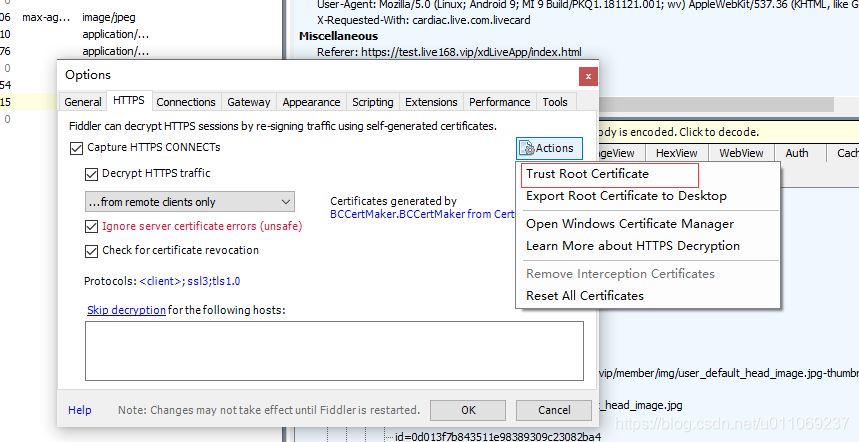
Task: Open the Appearance tab
Action: (x=311, y=102)
